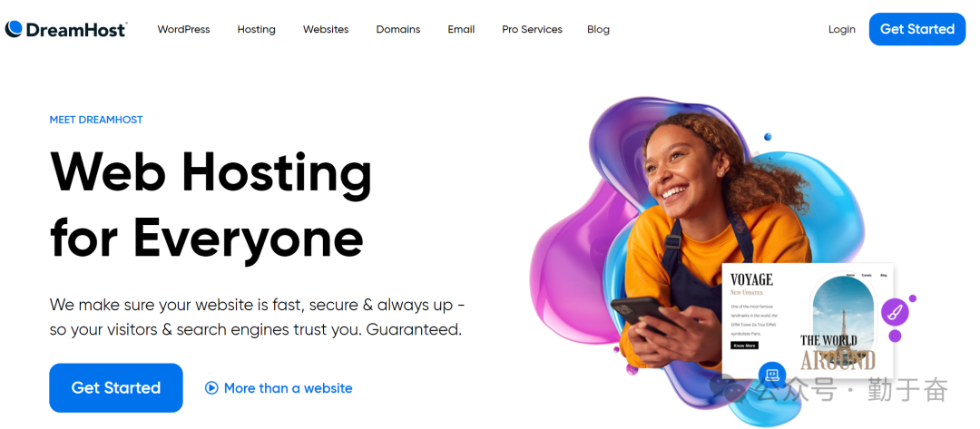
Task: Open the Websites menu
Action: click(326, 29)
